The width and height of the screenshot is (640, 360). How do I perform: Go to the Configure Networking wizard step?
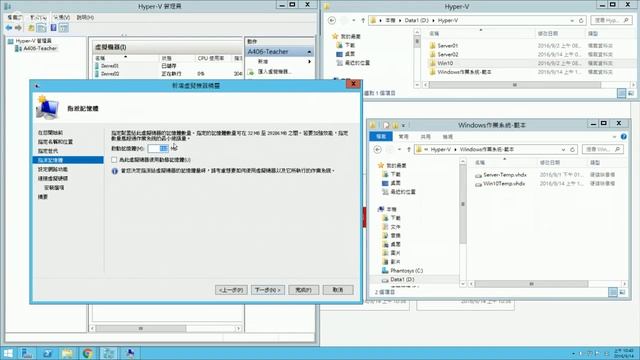(53, 169)
